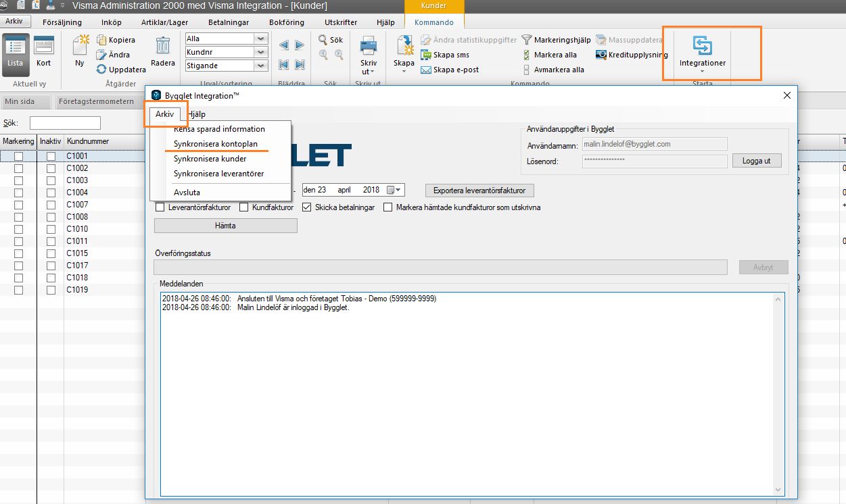Open the Försäljning ribbon tab
Viewport: 846px width, 504px height.
62,22
